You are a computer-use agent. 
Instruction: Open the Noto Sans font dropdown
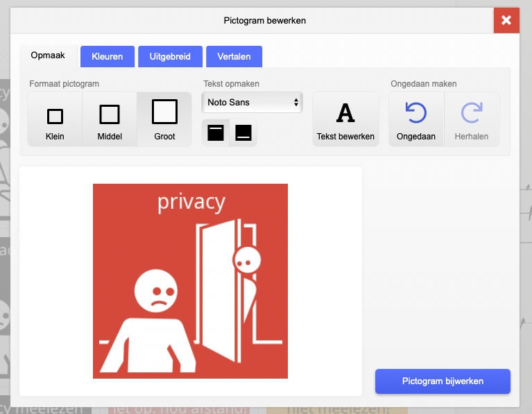(252, 102)
